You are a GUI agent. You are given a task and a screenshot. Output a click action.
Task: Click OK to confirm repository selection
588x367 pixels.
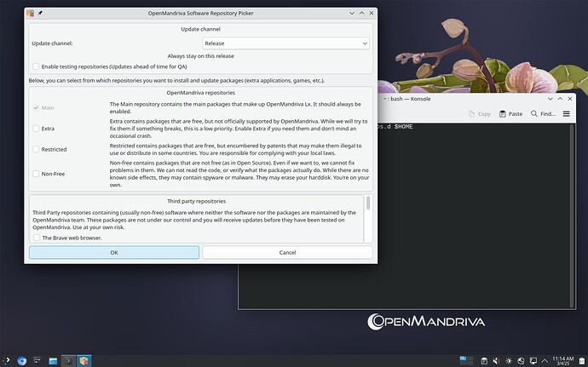tap(114, 252)
